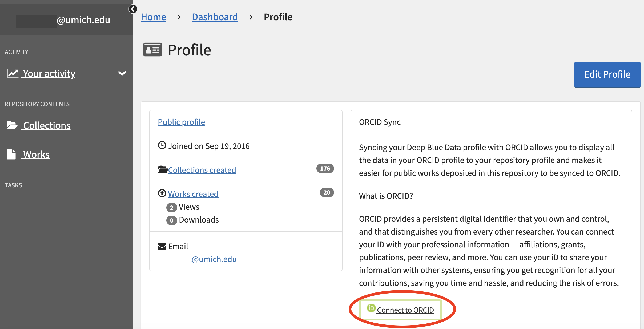Click the Collections folder icon in sidebar
Image resolution: width=644 pixels, height=329 pixels.
[12, 125]
